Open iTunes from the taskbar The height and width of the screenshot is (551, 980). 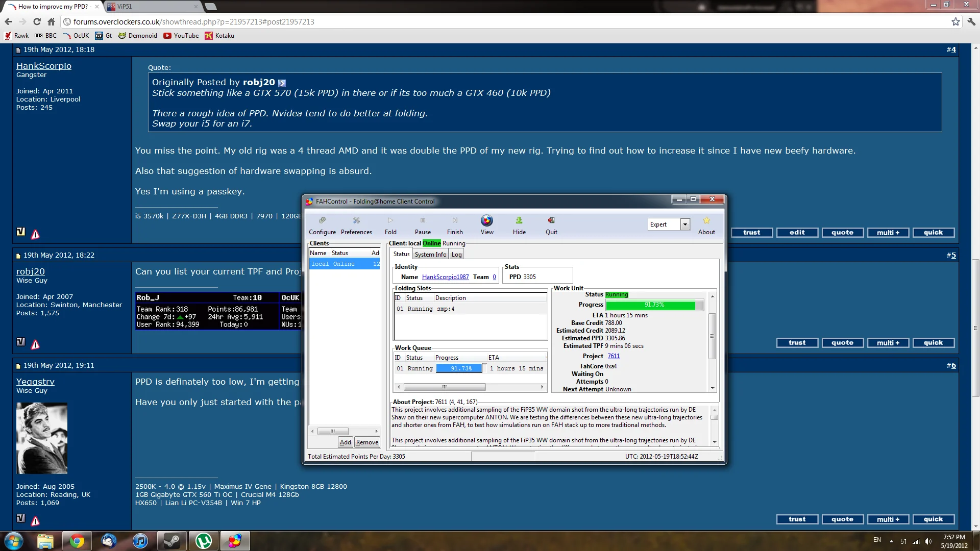tap(140, 541)
